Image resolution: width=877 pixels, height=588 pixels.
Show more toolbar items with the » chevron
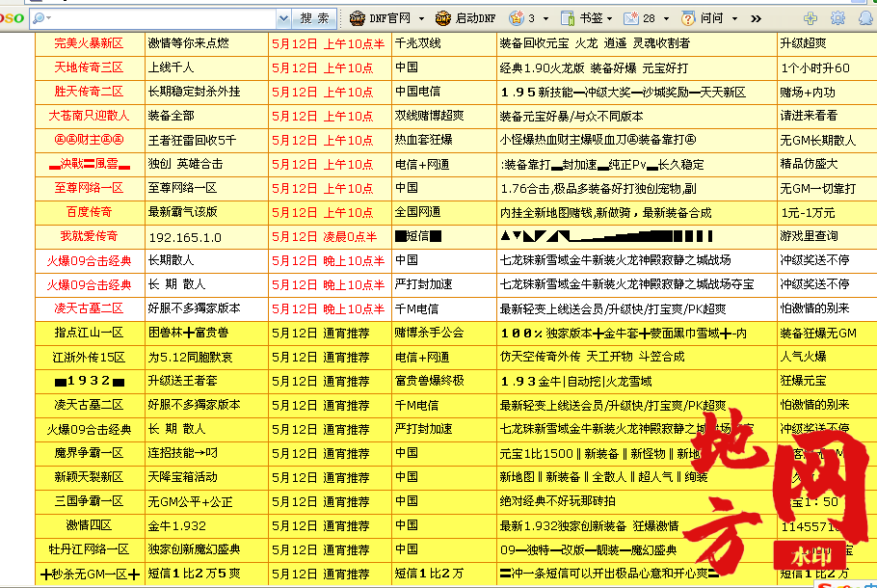[x=757, y=19]
